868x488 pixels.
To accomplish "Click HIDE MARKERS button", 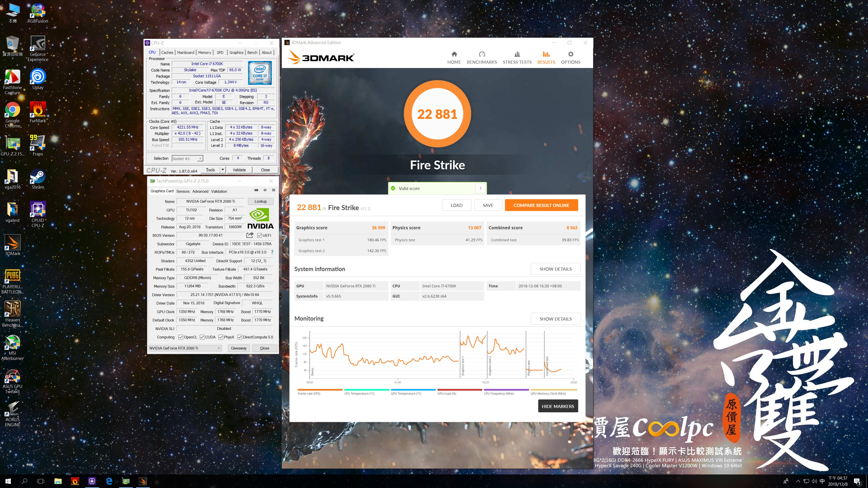I will (558, 406).
